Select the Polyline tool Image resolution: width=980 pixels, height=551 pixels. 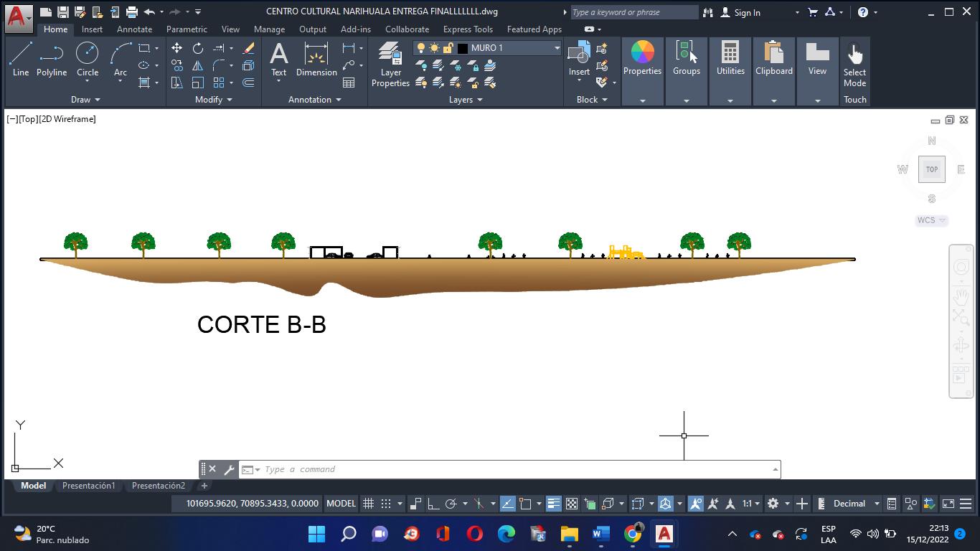coord(52,59)
